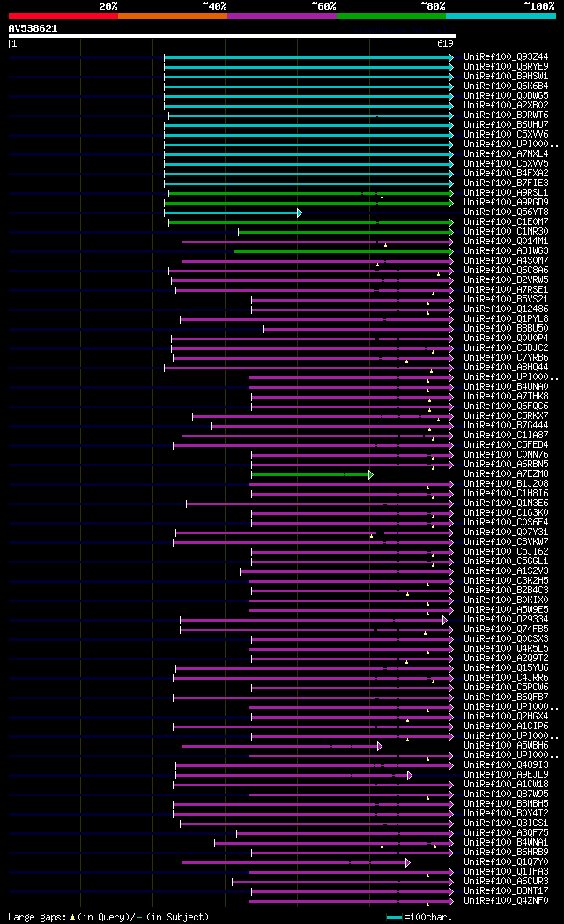Screen dimensions: 564x924
Task: Select the UniRef100_A9RSL1 label
Action: point(506,193)
